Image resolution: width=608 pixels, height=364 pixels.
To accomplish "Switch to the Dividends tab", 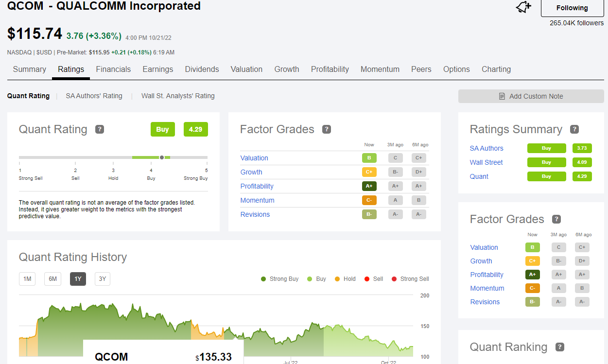I will 202,69.
